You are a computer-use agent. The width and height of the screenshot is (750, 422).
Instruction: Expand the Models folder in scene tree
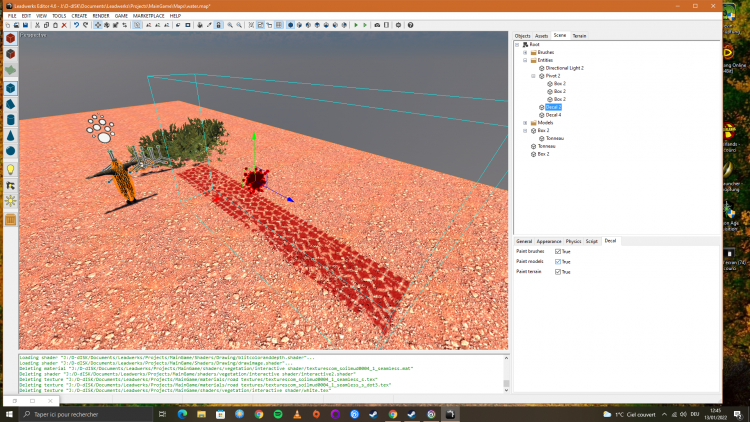click(x=524, y=122)
